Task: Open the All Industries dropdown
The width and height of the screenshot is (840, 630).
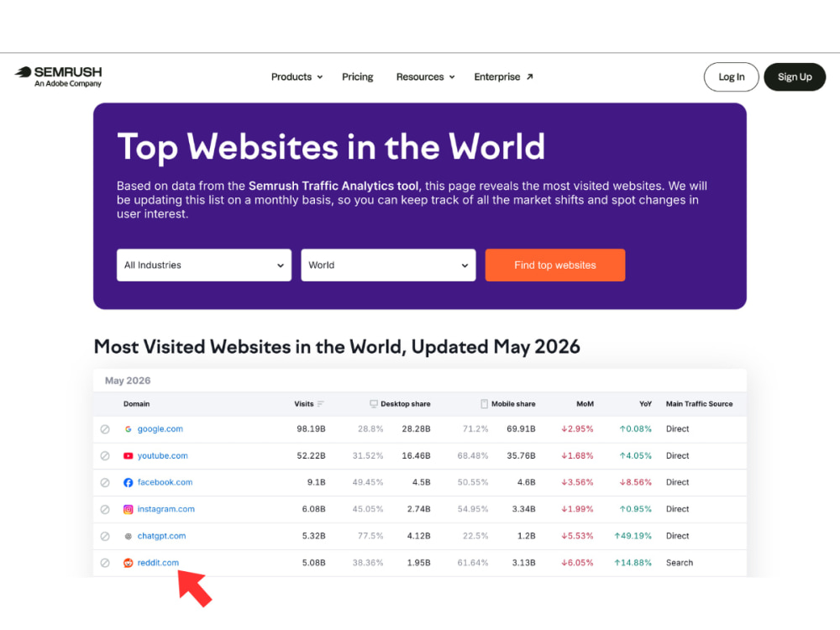Action: coord(204,265)
